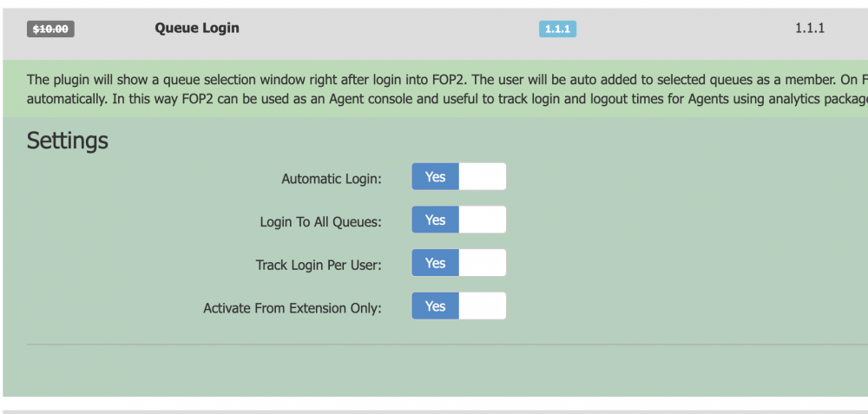Click the Track Login Per User label

click(319, 265)
